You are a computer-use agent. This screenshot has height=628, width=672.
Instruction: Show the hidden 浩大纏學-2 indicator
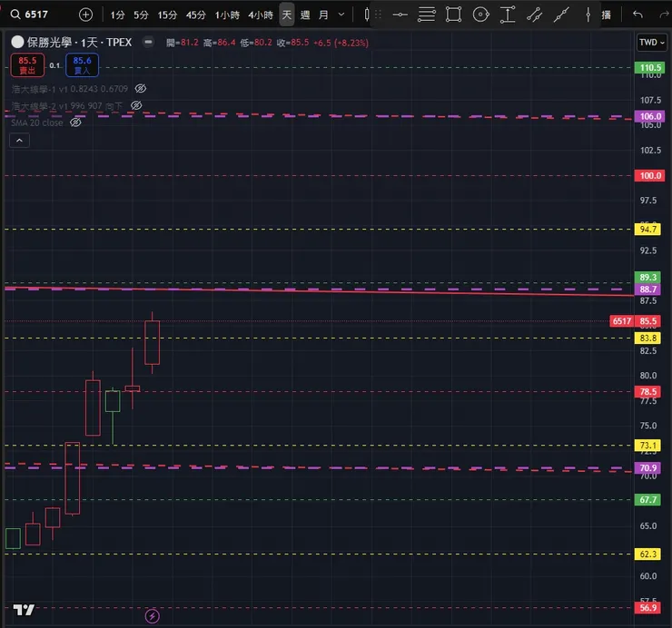tap(136, 105)
